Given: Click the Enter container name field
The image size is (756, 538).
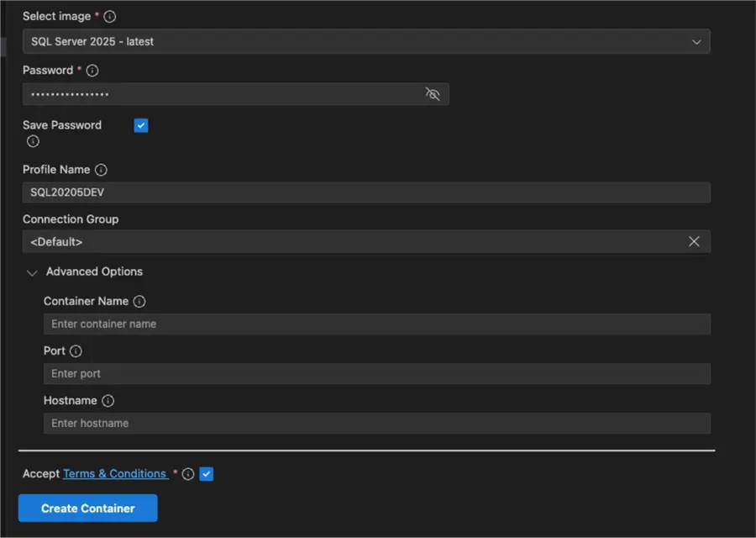Looking at the screenshot, I should pyautogui.click(x=376, y=324).
